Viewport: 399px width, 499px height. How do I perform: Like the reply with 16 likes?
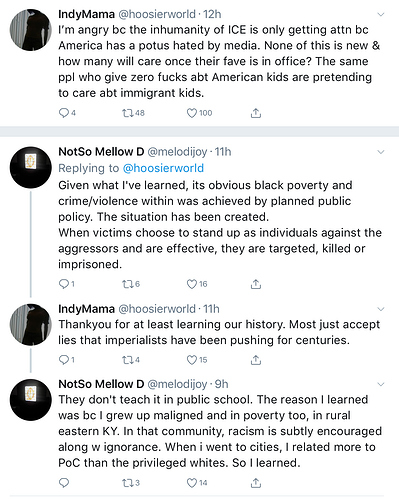point(192,284)
